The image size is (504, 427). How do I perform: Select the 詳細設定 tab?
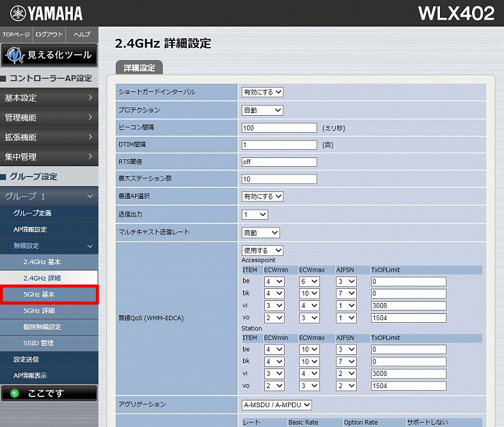[139, 67]
